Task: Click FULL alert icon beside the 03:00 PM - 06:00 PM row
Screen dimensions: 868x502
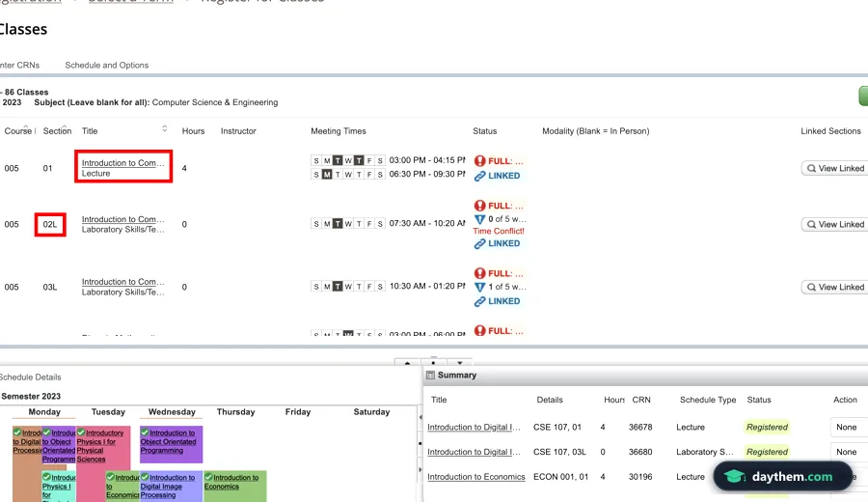Action: tap(479, 331)
